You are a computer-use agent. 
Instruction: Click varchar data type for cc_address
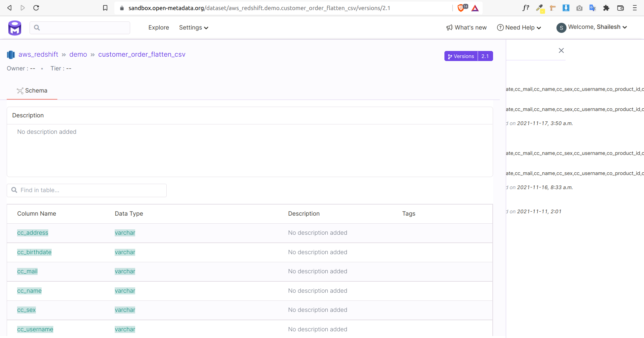125,233
